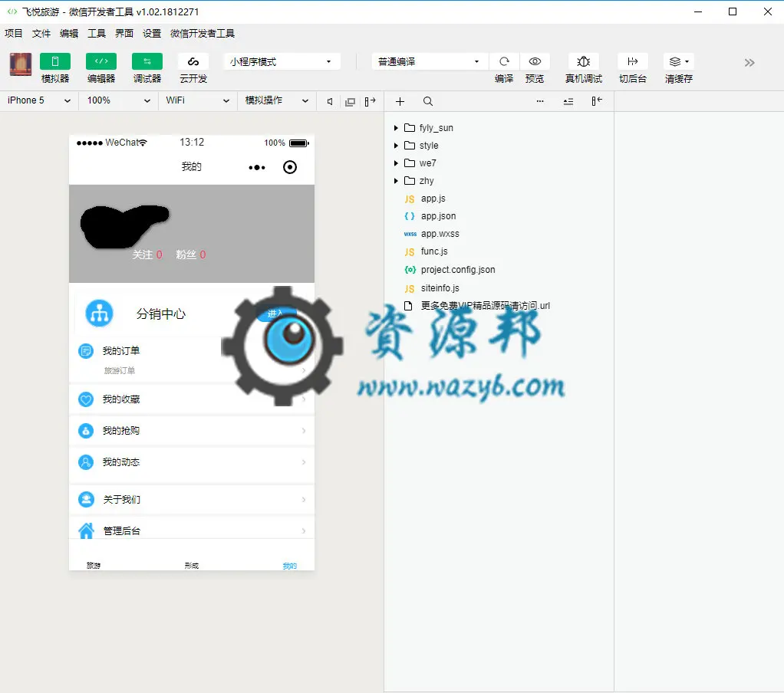Open app.wxss file
Screen dimensions: 784x693
(440, 234)
